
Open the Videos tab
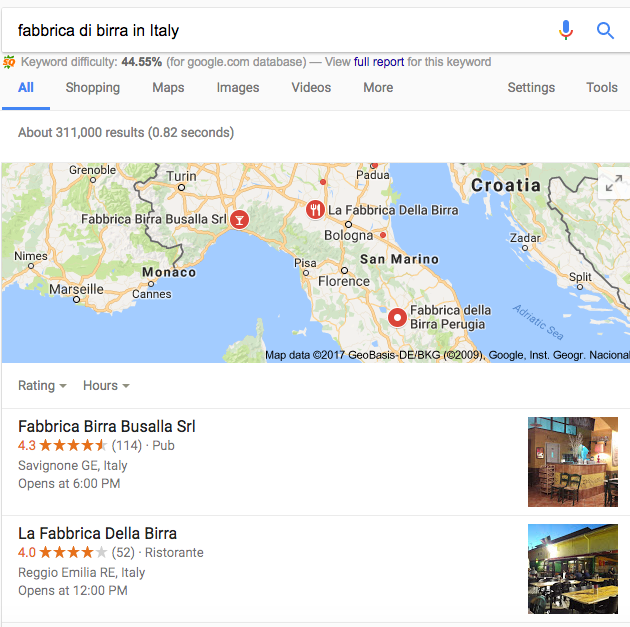coord(311,87)
